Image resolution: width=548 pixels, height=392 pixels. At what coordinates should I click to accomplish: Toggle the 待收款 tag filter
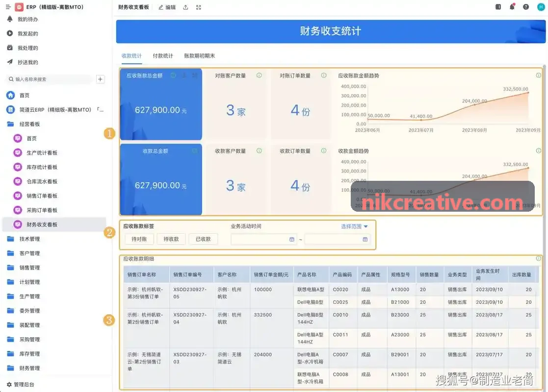click(x=171, y=239)
